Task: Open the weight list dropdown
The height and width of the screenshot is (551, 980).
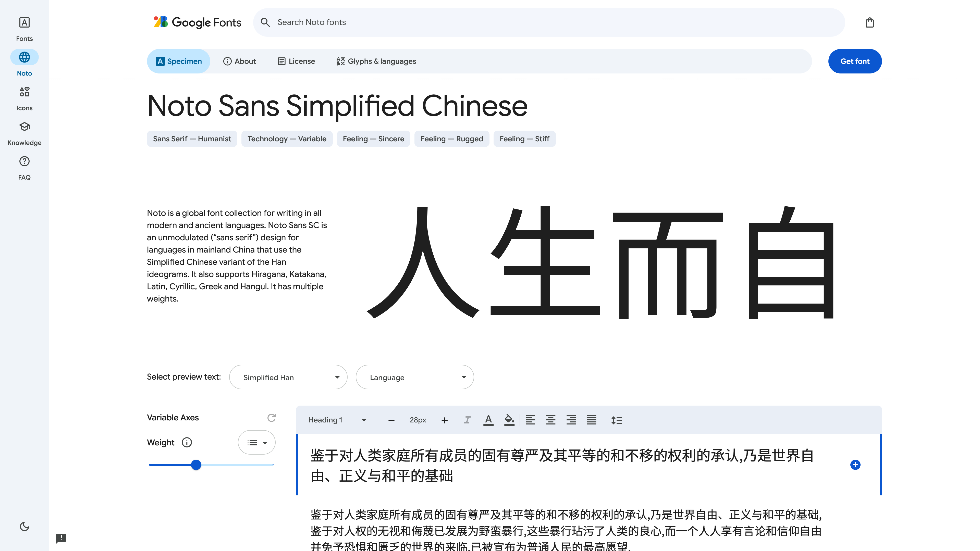Action: click(257, 442)
